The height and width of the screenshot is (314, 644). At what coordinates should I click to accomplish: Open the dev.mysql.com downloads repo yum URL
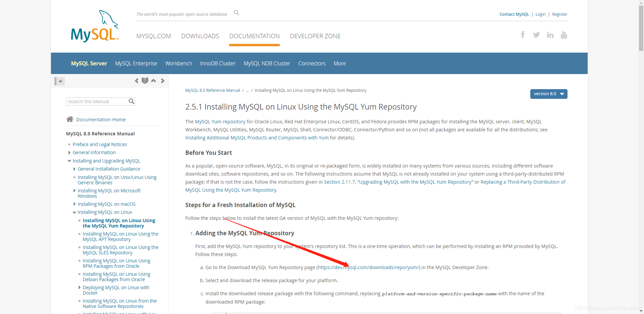point(368,267)
